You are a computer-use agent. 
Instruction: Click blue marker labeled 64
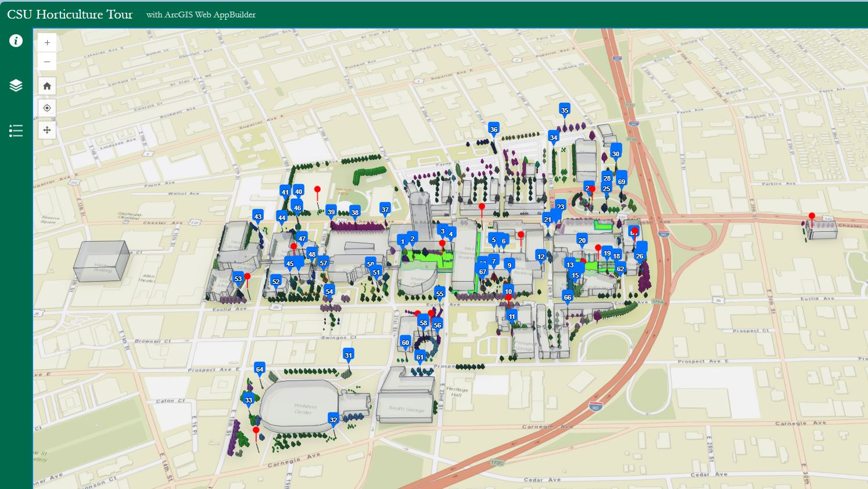point(260,370)
